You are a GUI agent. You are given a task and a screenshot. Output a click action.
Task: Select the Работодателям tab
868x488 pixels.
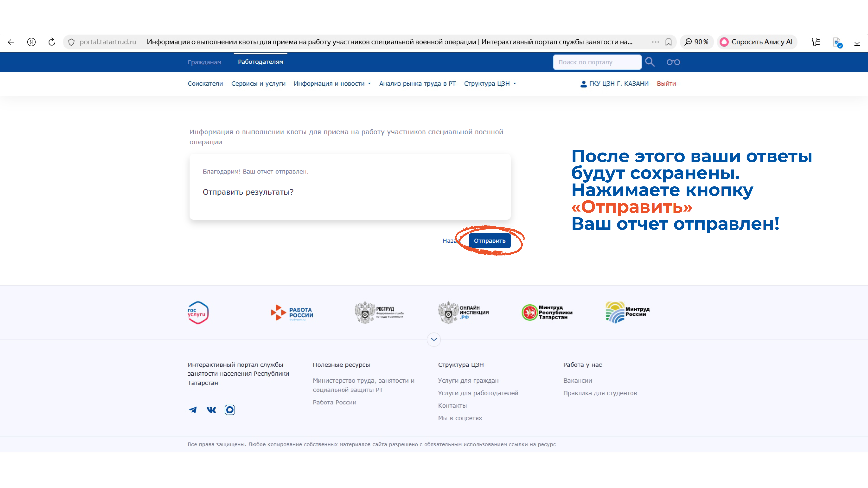(261, 62)
